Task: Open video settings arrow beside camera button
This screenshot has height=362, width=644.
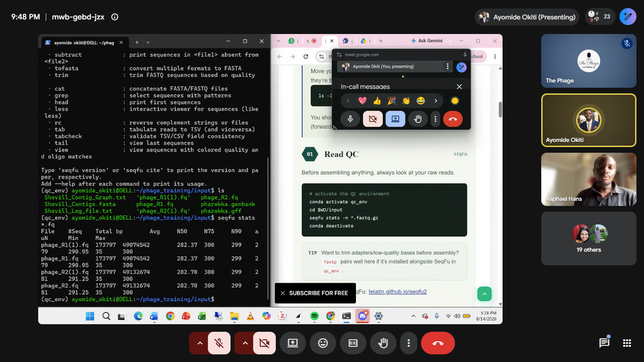Action: tap(245, 343)
